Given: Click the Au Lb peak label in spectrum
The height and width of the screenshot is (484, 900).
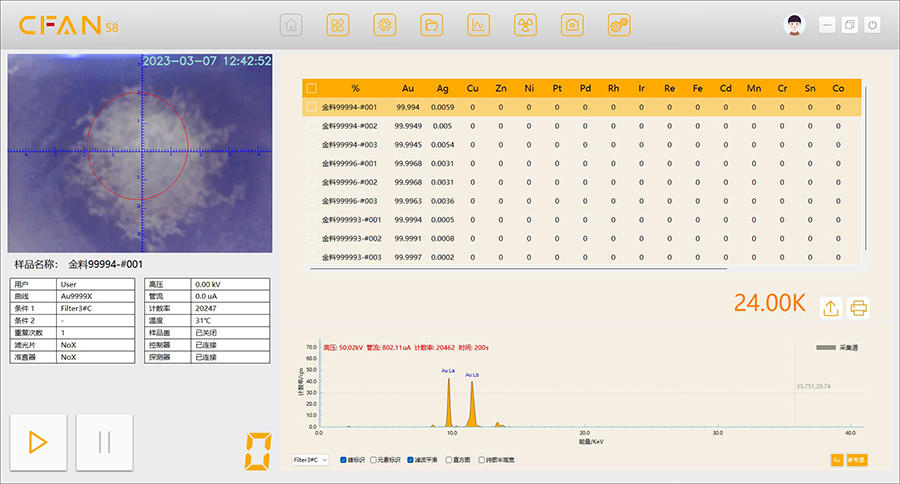Looking at the screenshot, I should point(472,375).
